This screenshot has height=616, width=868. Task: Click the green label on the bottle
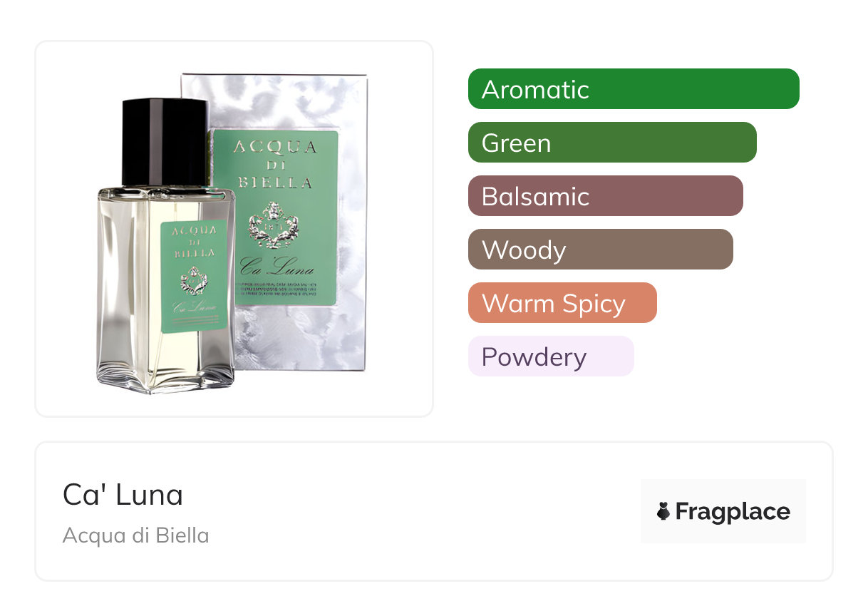(x=195, y=276)
